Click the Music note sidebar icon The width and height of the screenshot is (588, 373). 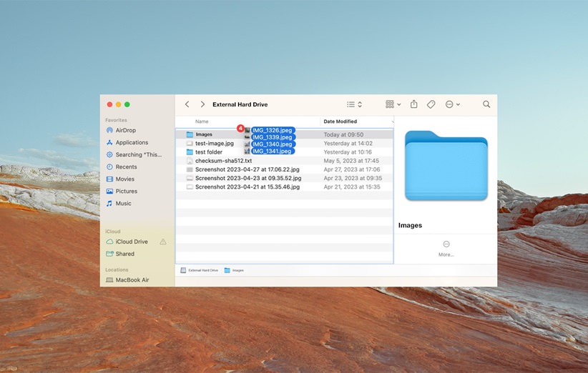coord(109,204)
